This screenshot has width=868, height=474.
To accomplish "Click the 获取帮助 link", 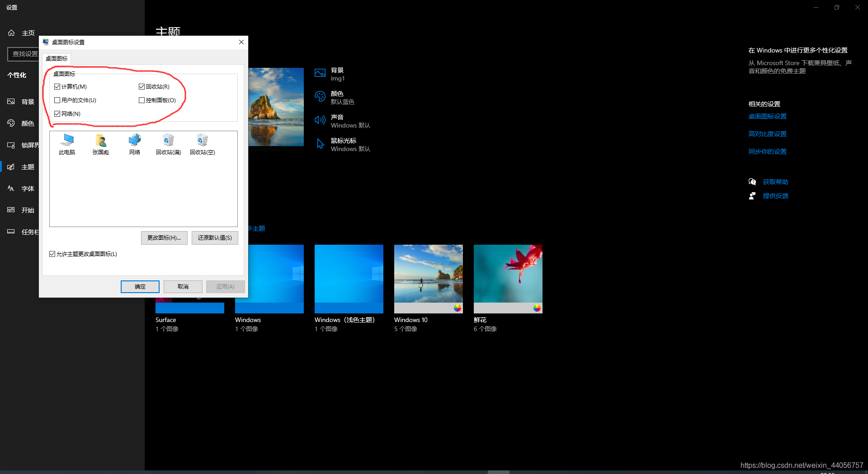I will (776, 182).
